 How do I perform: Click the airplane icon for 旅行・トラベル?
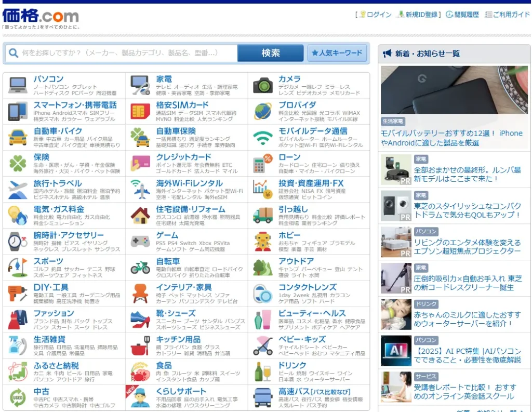(18, 190)
